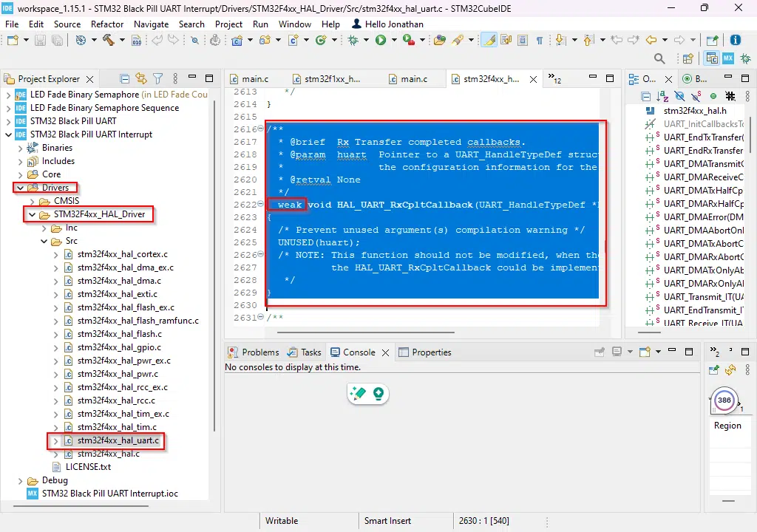Toggle Hide Non-Public Members green dot in Outline
This screenshot has height=532, width=757.
[713, 96]
